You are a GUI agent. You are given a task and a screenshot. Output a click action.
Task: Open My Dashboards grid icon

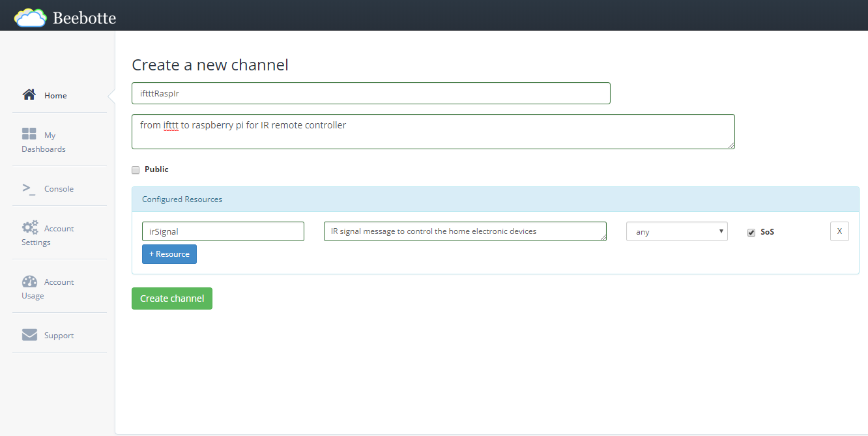(x=29, y=134)
